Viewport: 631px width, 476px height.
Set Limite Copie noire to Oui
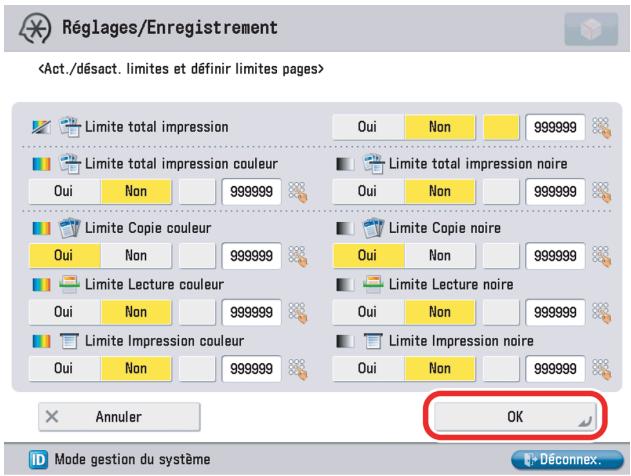[x=367, y=256]
